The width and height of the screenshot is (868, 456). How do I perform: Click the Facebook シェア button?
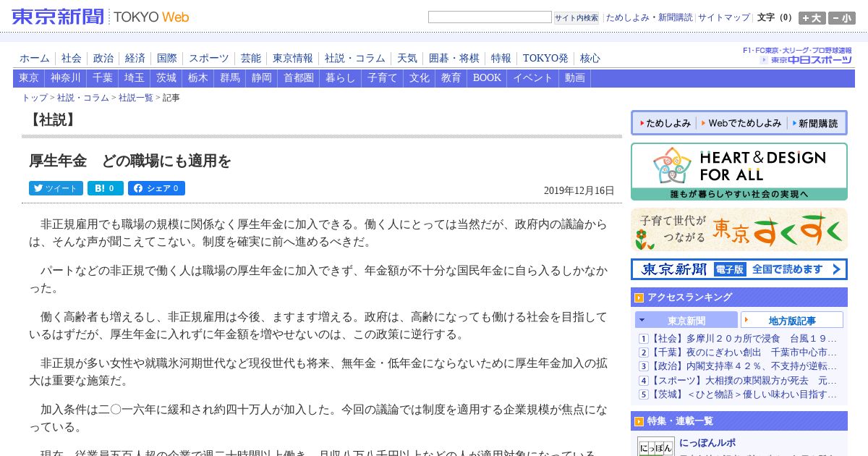coord(156,188)
